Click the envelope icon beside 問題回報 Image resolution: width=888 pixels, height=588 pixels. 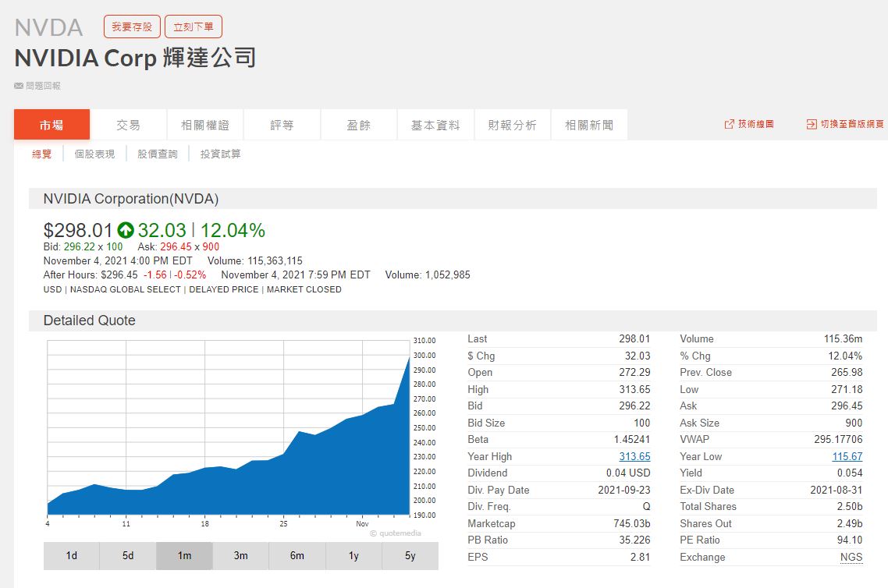coord(19,86)
